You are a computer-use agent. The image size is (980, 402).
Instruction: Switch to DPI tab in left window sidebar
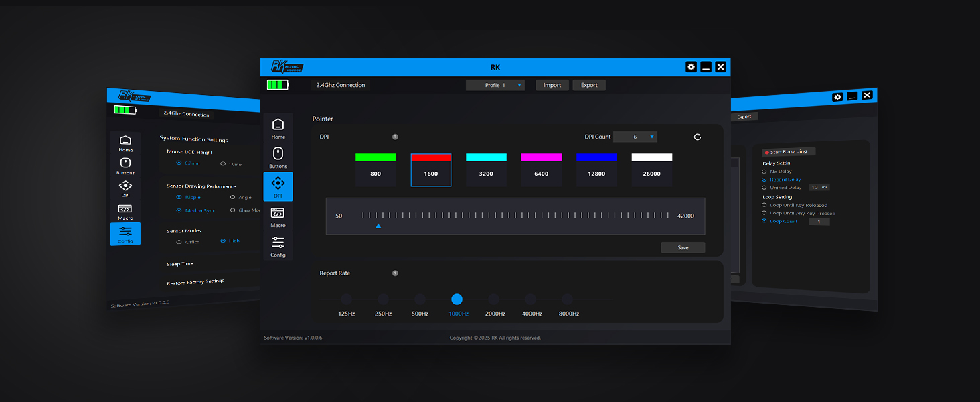[125, 188]
